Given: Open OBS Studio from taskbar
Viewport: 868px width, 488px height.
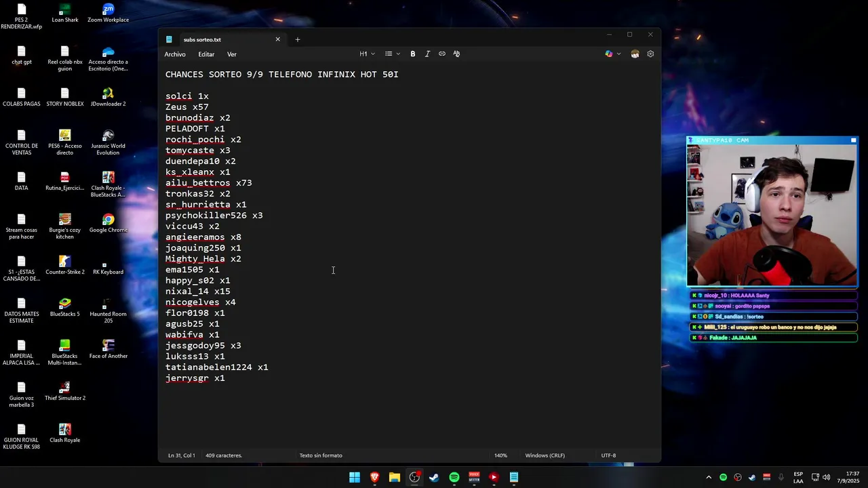Looking at the screenshot, I should (414, 477).
